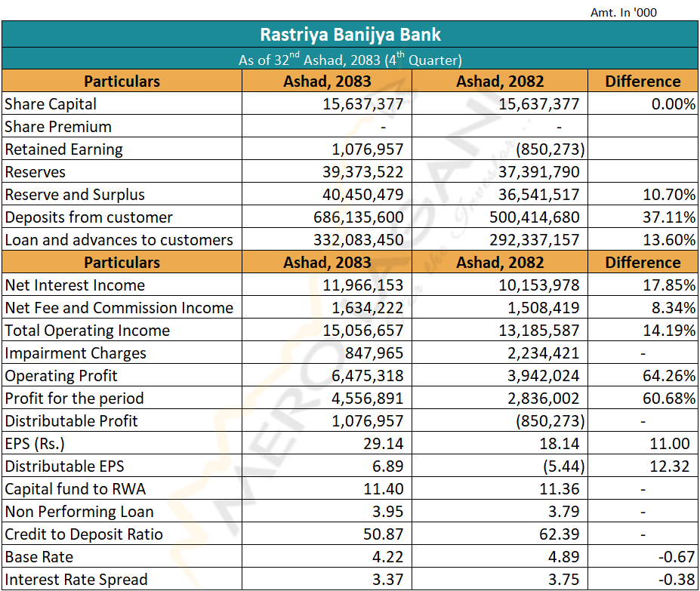Click reserves value 39,373,522
Viewport: 700px width, 591px height.
click(362, 172)
